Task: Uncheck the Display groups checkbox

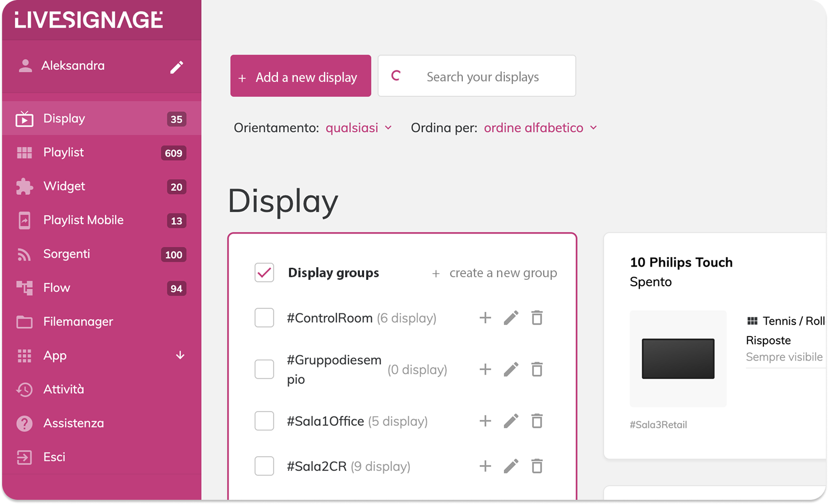Action: pos(264,272)
